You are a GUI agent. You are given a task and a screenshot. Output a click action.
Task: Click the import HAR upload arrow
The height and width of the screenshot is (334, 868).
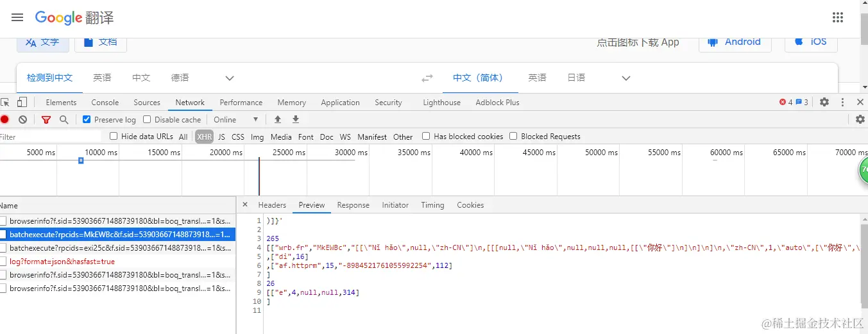pyautogui.click(x=278, y=119)
